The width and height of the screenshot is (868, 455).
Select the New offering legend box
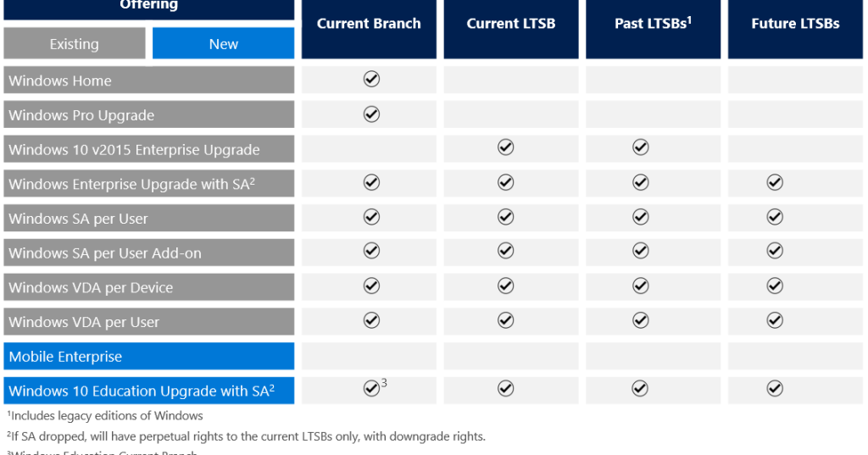pyautogui.click(x=224, y=44)
